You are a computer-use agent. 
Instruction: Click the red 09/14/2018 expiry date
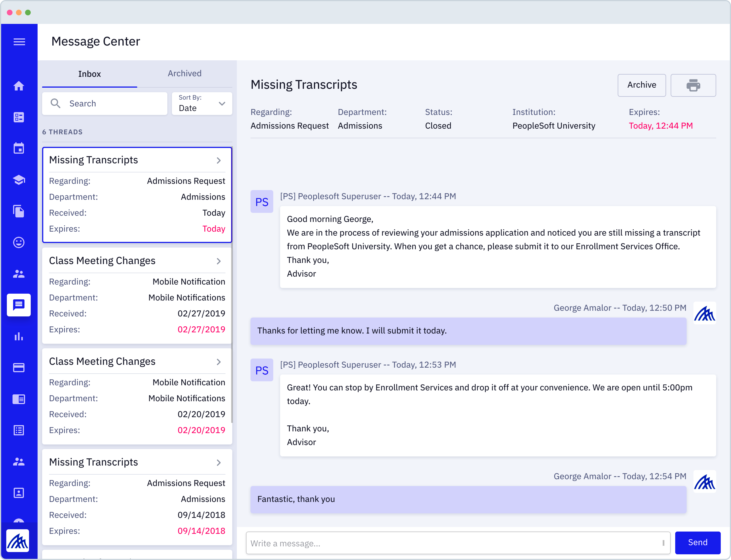[x=202, y=531]
